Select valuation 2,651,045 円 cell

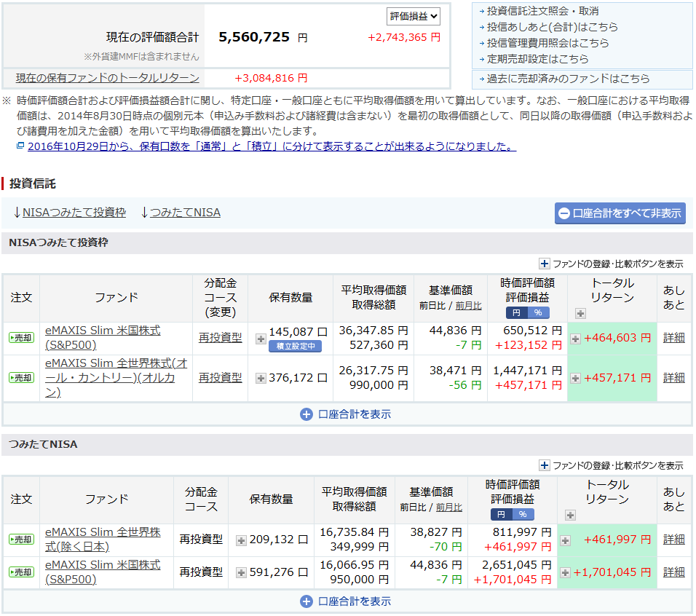point(517,565)
